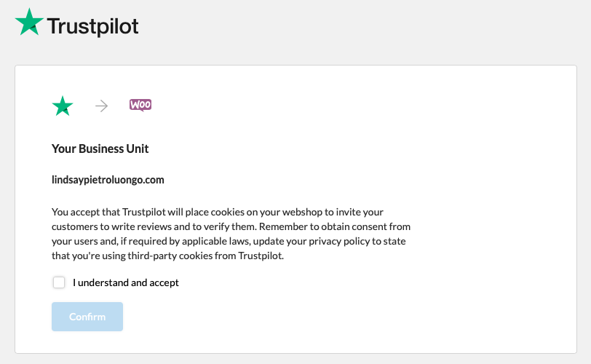This screenshot has width=591, height=364.
Task: Click the Trustpilot star logo in header
Action: coord(28,23)
